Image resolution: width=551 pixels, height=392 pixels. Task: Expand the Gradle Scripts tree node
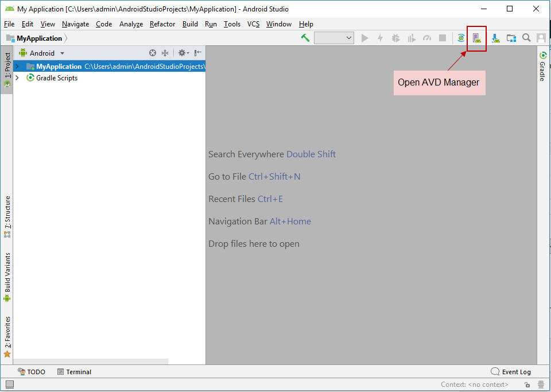[17, 77]
